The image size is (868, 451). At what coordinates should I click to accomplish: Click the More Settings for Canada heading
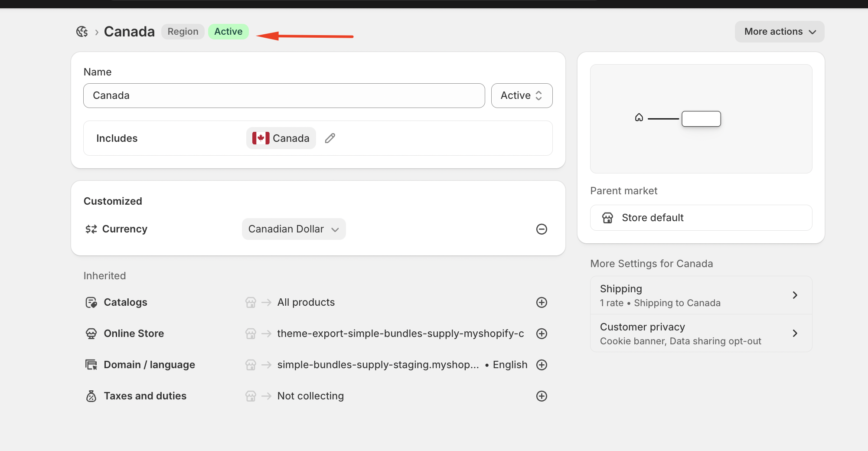652,264
